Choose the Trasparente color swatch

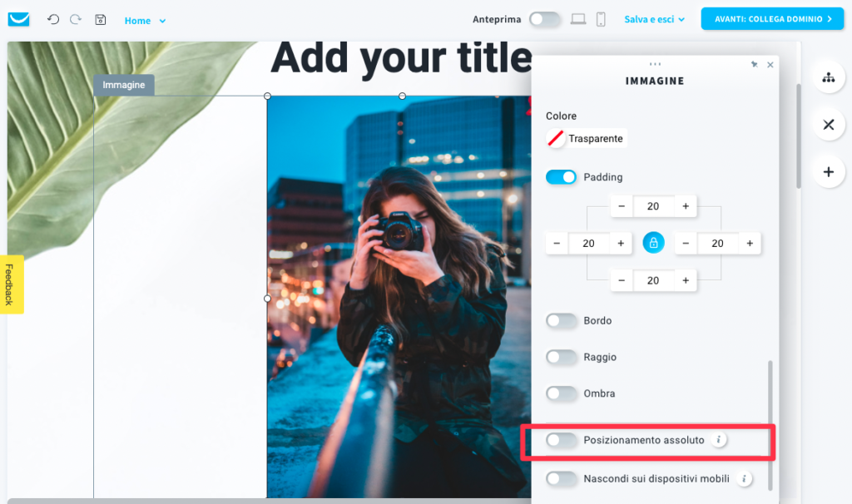click(587, 139)
